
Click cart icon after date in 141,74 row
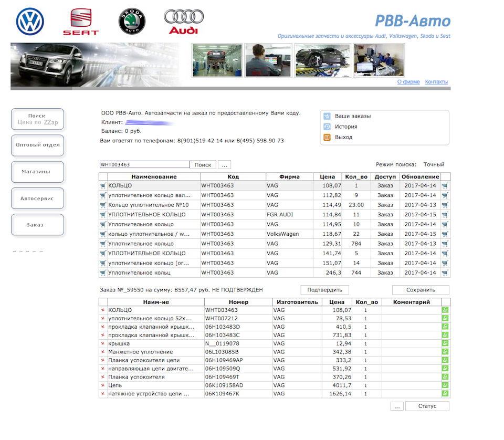(x=445, y=253)
